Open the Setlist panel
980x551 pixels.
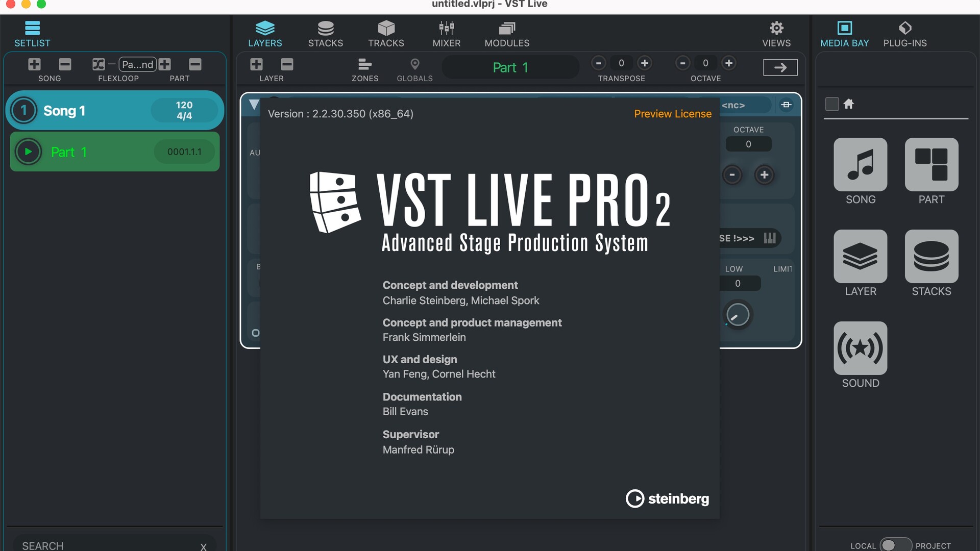pos(32,34)
